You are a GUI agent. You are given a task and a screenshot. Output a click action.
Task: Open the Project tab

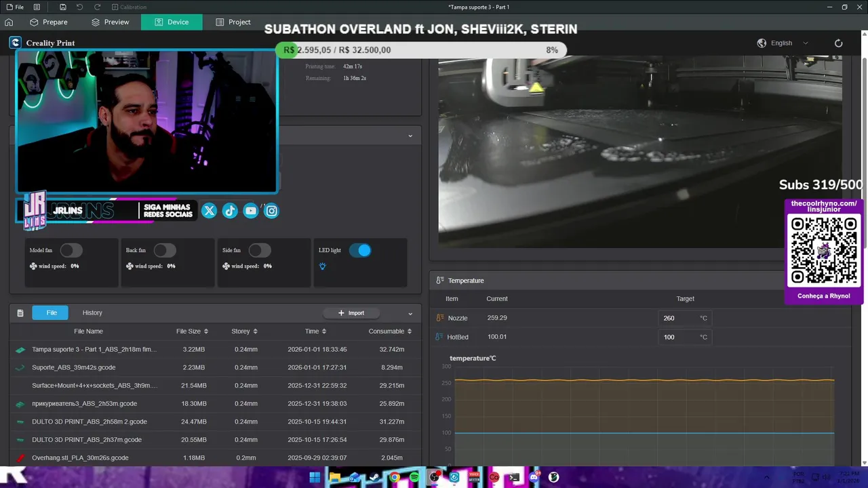point(233,22)
